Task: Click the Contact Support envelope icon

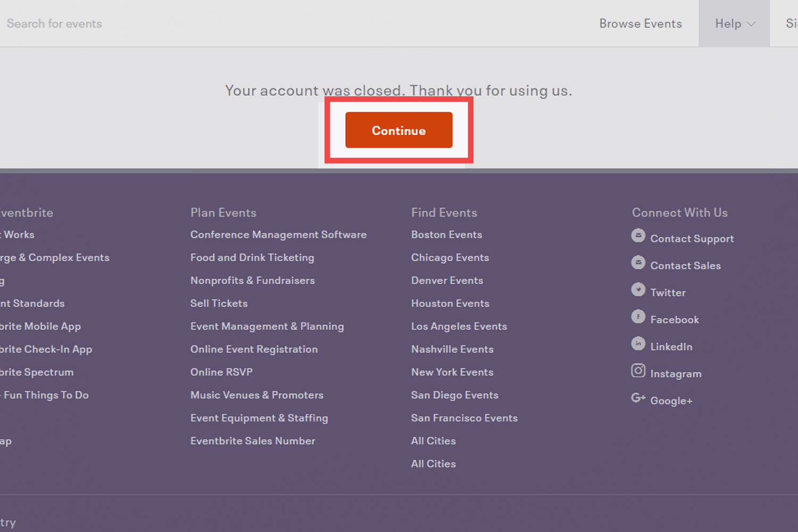Action: 638,235
